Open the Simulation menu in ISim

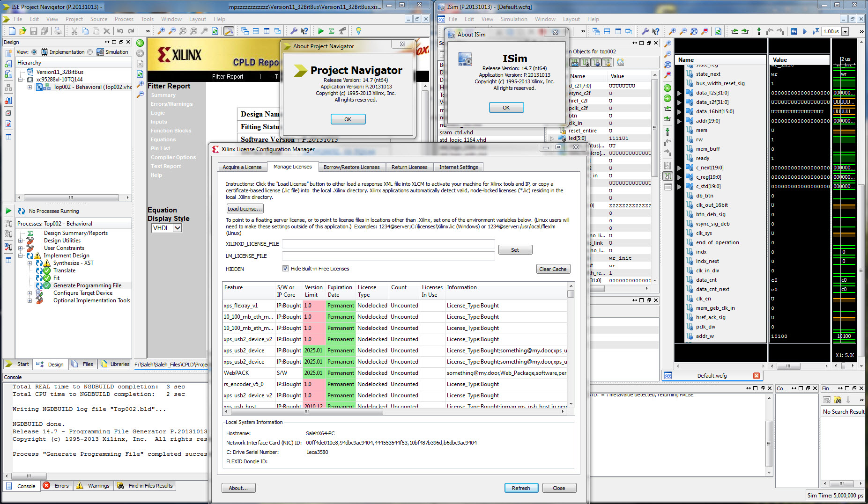pos(513,19)
